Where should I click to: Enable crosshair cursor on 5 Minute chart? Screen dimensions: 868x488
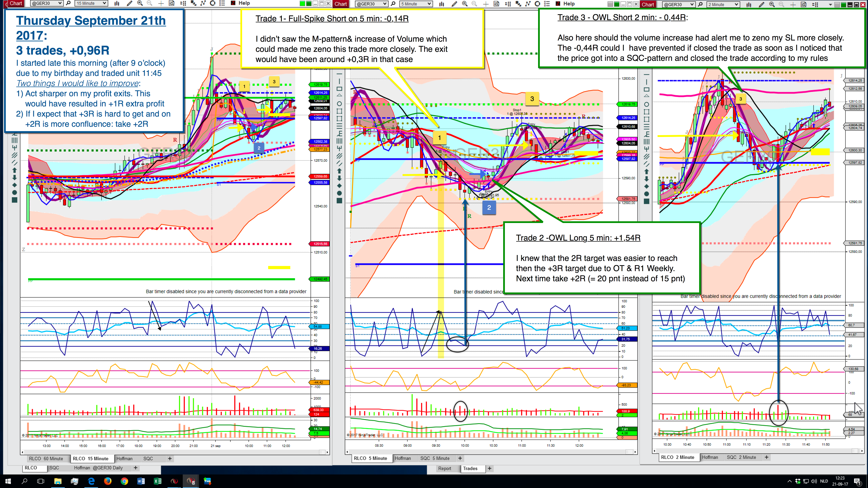(486, 4)
